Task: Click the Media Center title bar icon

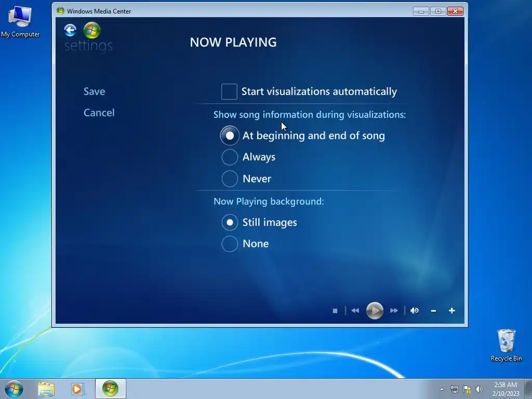Action: tap(60, 11)
